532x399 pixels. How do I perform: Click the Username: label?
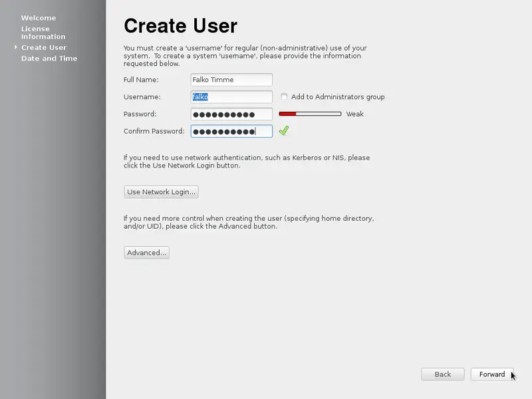[142, 97]
